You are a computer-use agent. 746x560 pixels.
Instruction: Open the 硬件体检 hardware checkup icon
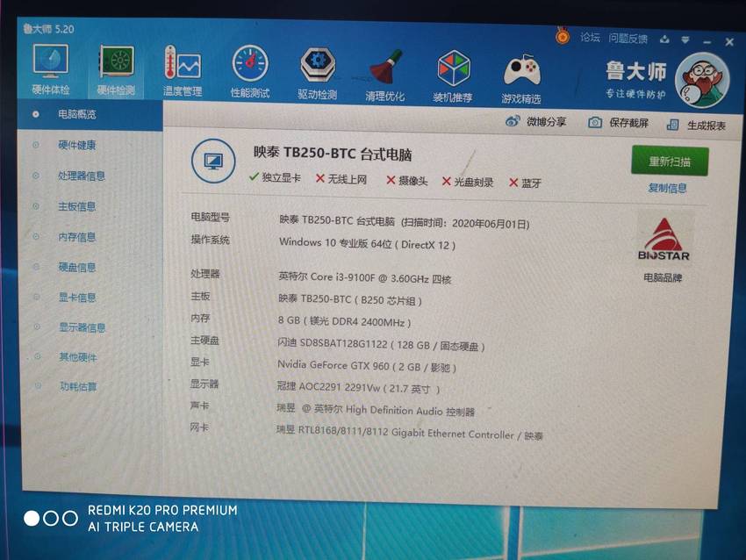51,68
